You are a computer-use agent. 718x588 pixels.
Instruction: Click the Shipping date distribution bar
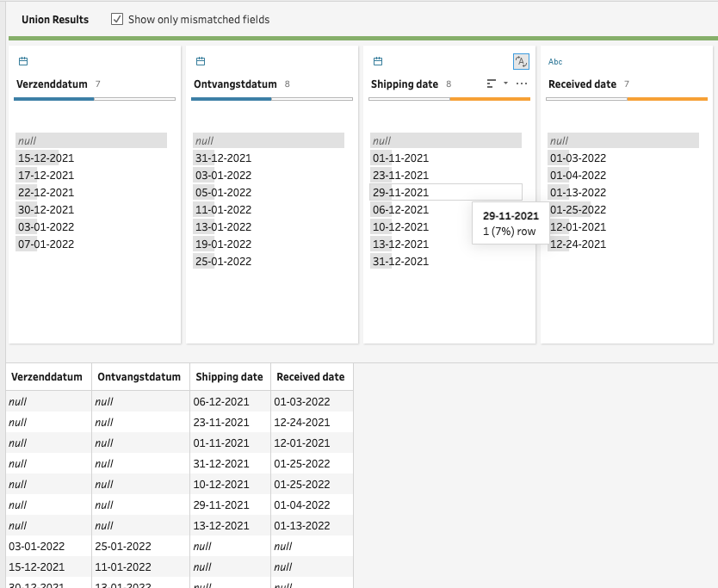(449, 100)
